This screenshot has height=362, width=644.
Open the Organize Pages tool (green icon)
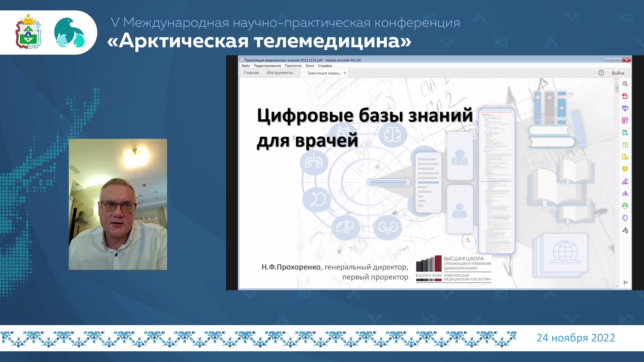coord(625,145)
